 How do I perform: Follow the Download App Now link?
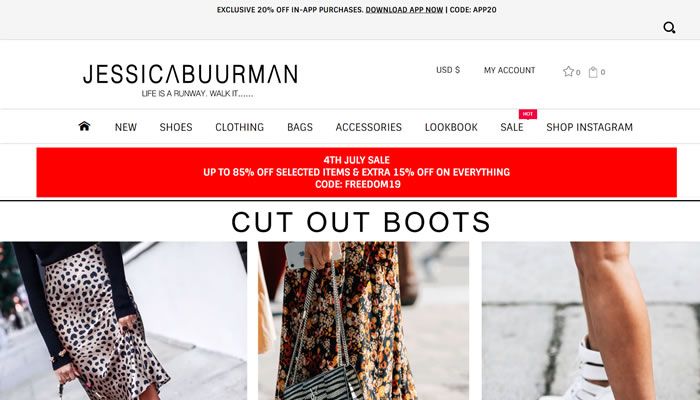point(404,10)
